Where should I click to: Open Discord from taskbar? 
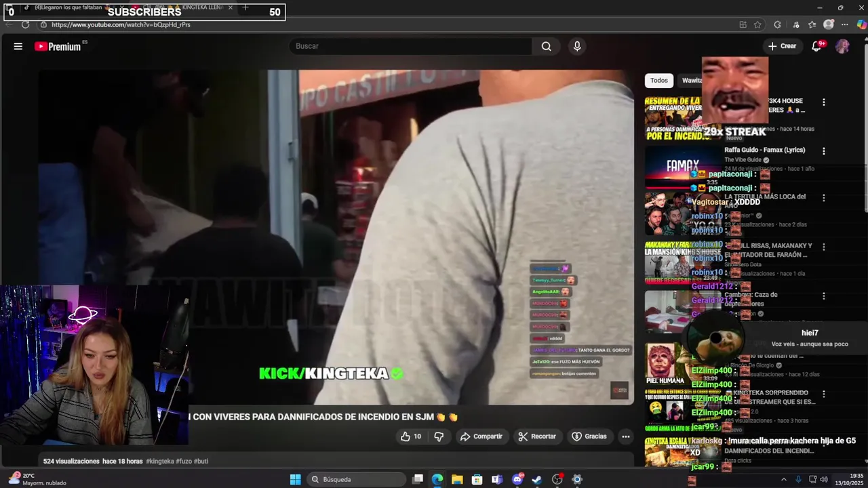click(517, 479)
